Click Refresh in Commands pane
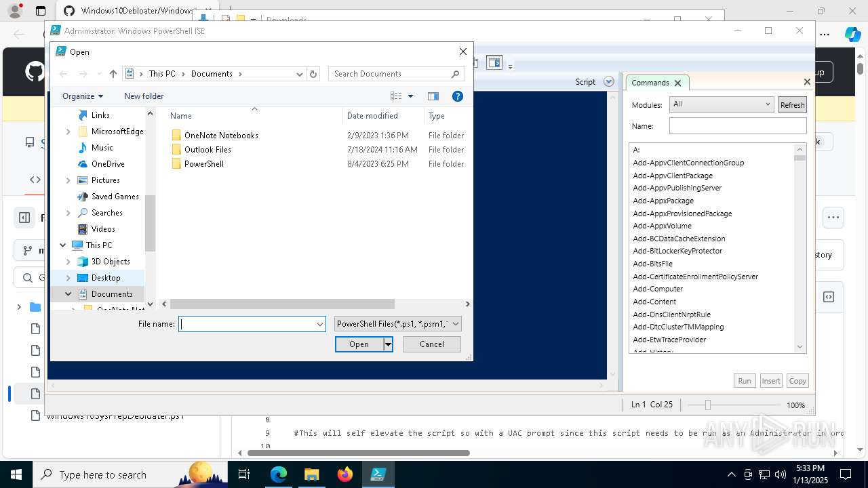Screen dimensions: 868x488 pos(792,105)
